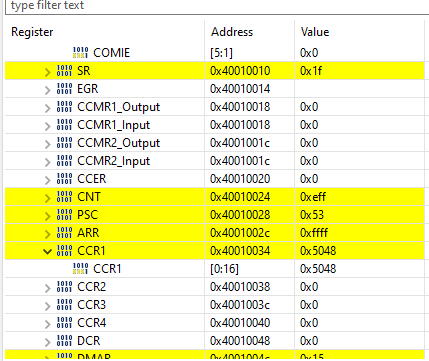Expand the CNT register row
Screen dimensions: 429x361
48,198
